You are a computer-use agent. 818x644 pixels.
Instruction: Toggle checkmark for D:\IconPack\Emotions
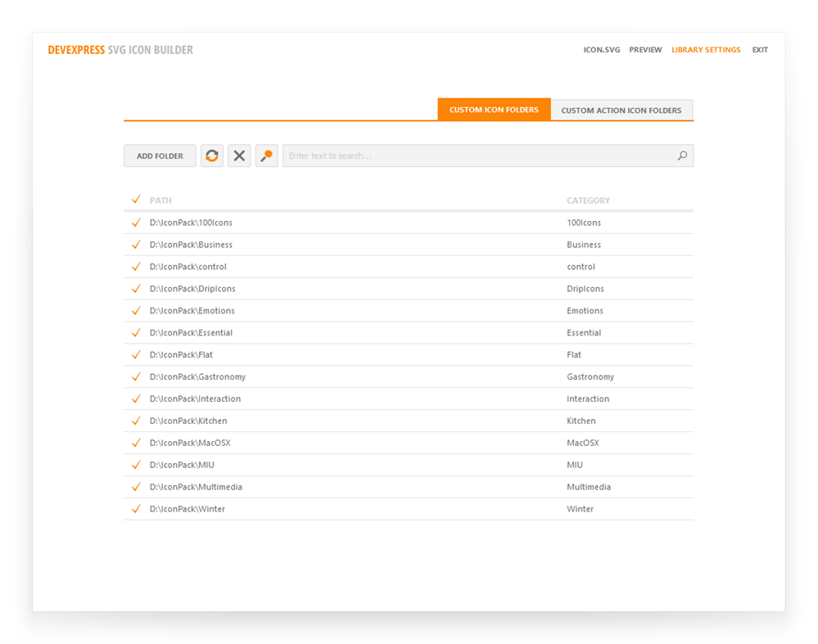pyautogui.click(x=136, y=311)
